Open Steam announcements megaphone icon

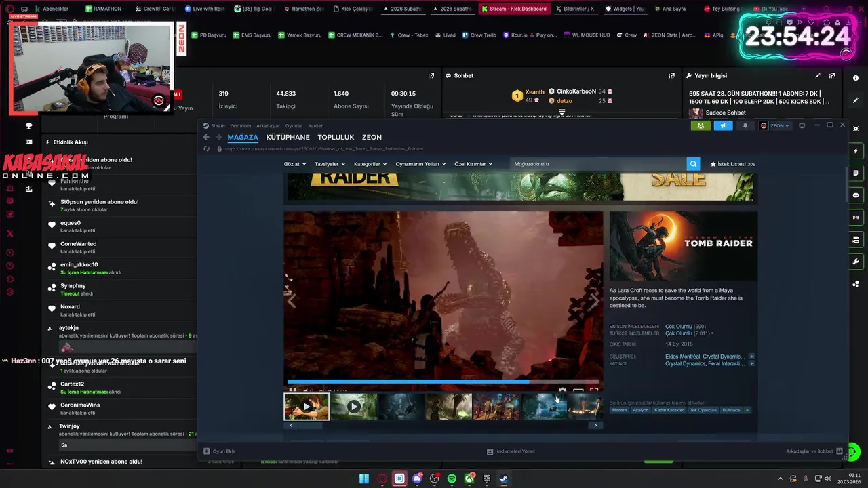point(723,125)
